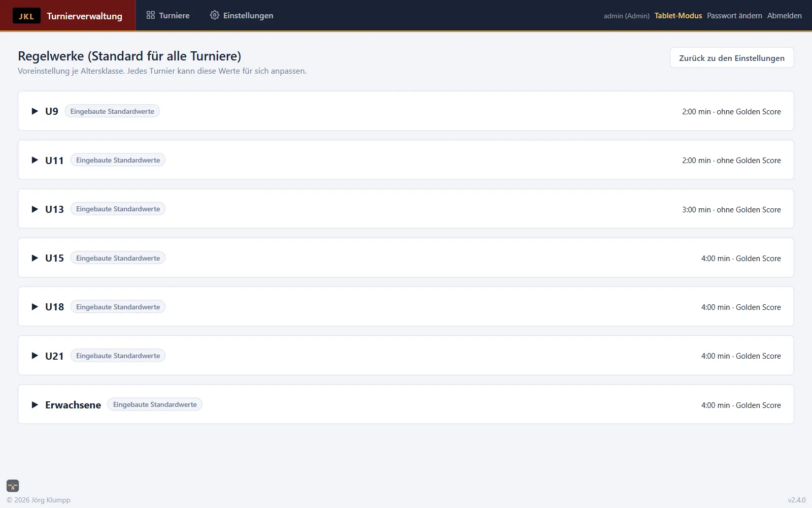Click U15 Eingebaute Standardwerte badge
Viewport: 812px width, 508px height.
118,258
